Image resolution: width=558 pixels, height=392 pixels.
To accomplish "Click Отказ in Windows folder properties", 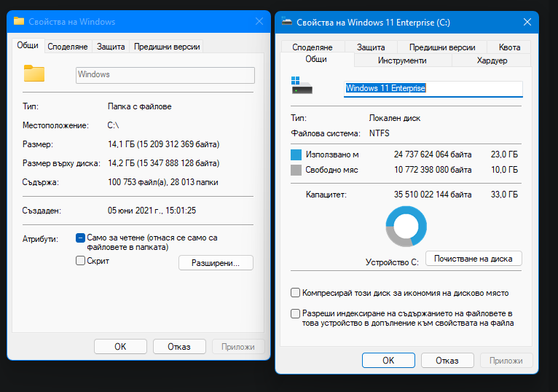I will click(179, 346).
